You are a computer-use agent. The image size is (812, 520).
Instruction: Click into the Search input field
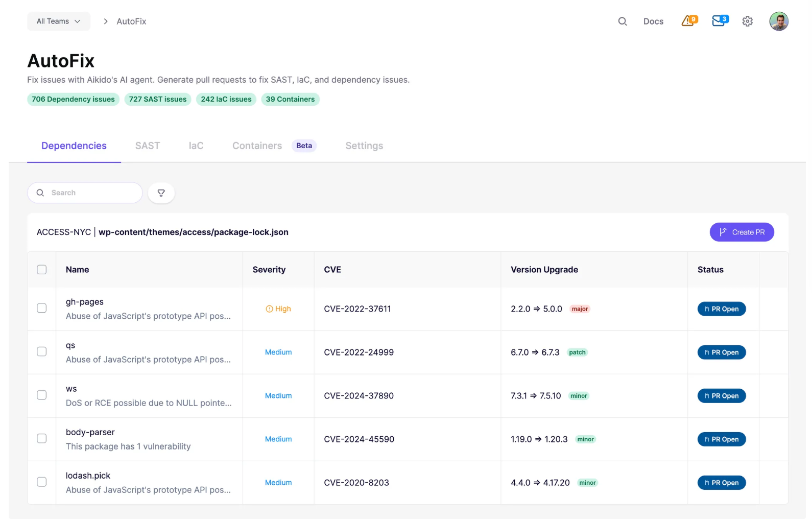pos(85,193)
